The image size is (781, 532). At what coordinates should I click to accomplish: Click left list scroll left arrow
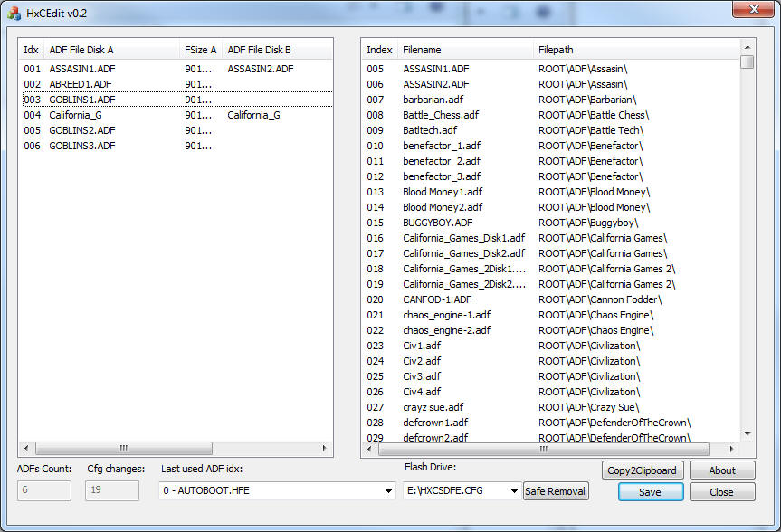(26, 449)
